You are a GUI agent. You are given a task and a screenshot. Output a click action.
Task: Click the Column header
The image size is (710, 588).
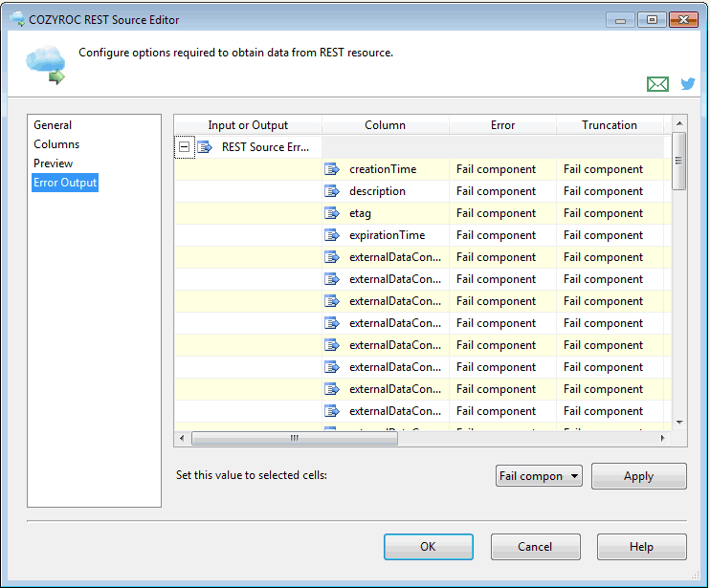tap(386, 125)
